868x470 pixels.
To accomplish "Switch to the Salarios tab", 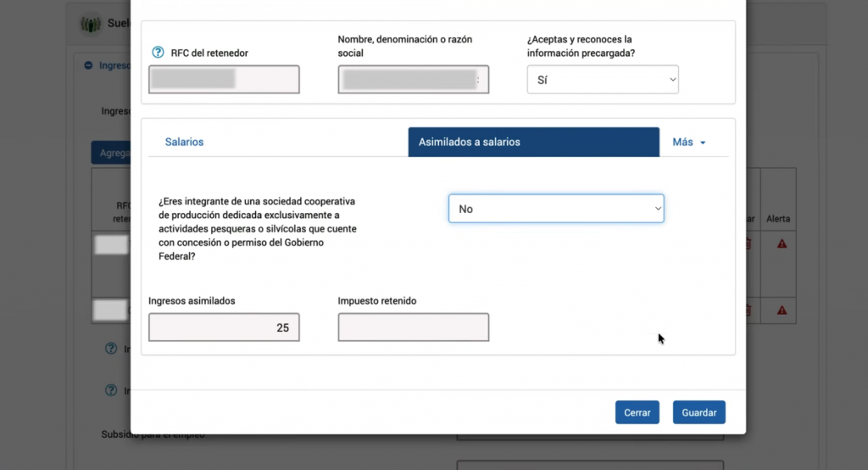I will (x=184, y=143).
